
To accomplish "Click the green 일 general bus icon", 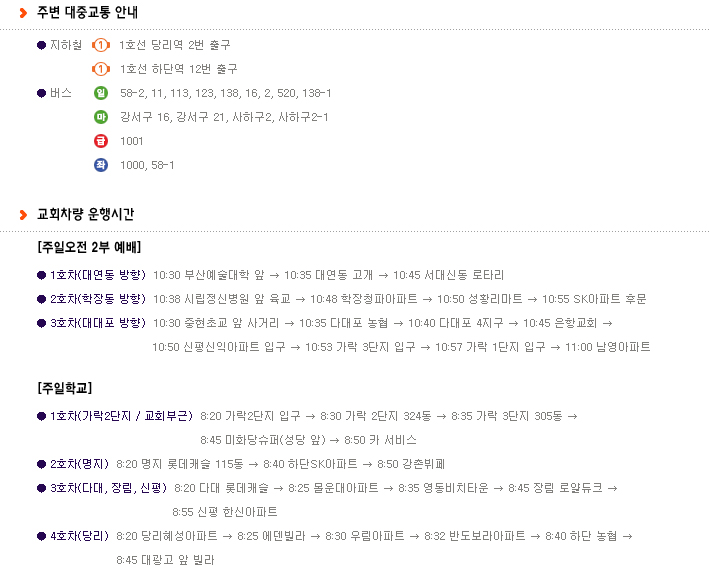I will [x=101, y=93].
